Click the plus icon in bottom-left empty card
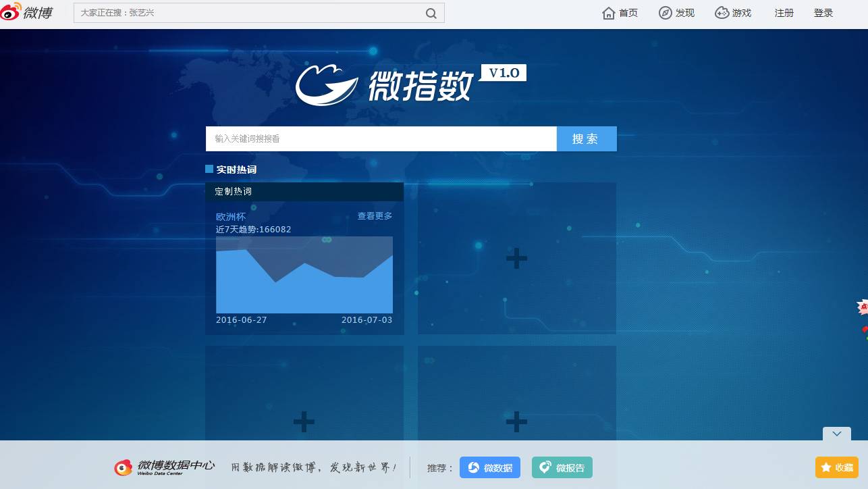This screenshot has height=489, width=868. (304, 422)
